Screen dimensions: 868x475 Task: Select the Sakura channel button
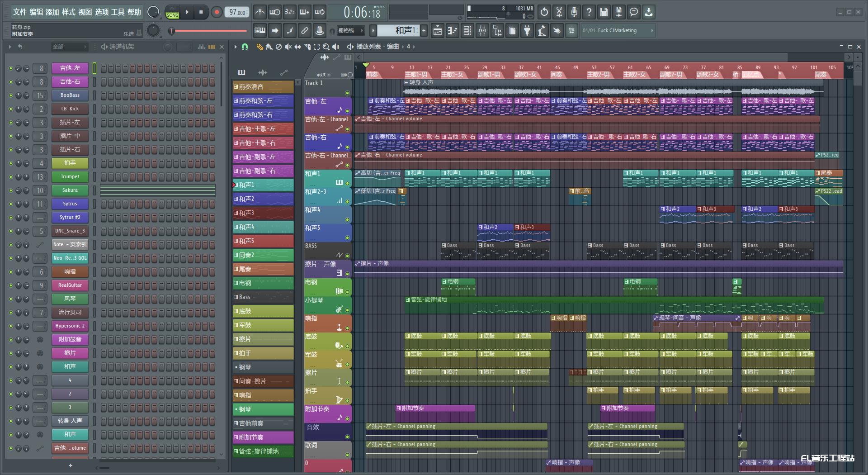pos(70,190)
